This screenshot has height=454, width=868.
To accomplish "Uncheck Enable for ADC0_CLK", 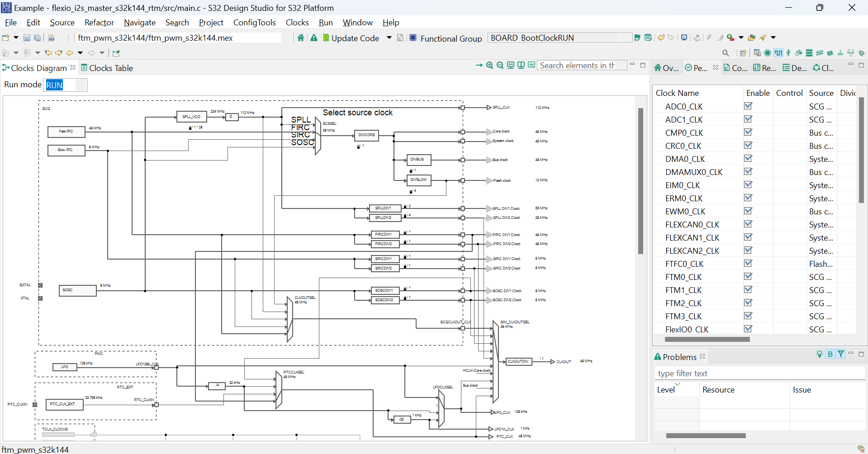I will [x=748, y=106].
